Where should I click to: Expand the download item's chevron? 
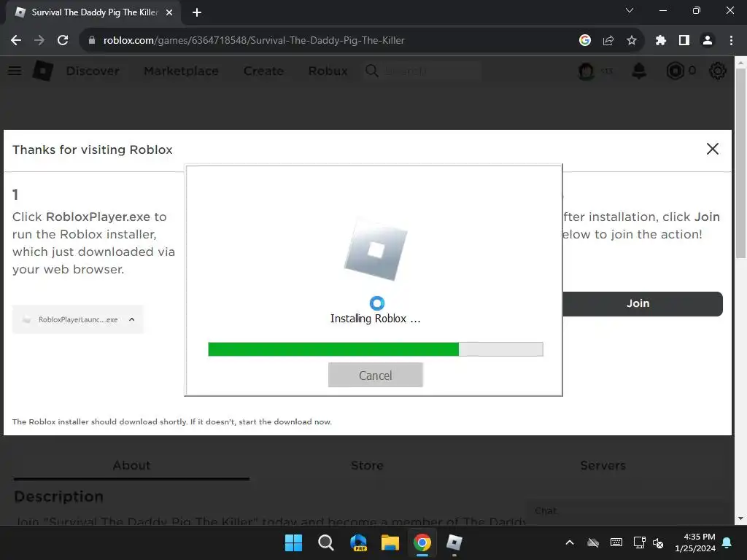tap(132, 319)
